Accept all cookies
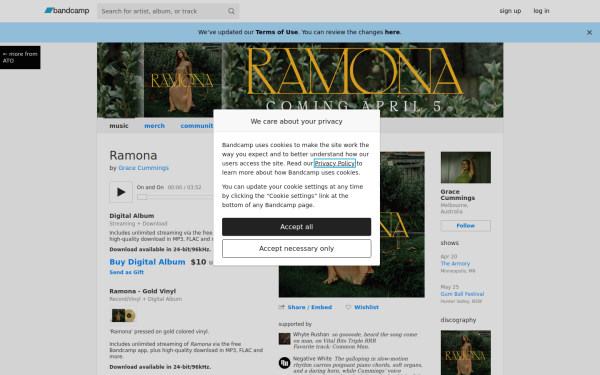This screenshot has width=600, height=375. (296, 227)
